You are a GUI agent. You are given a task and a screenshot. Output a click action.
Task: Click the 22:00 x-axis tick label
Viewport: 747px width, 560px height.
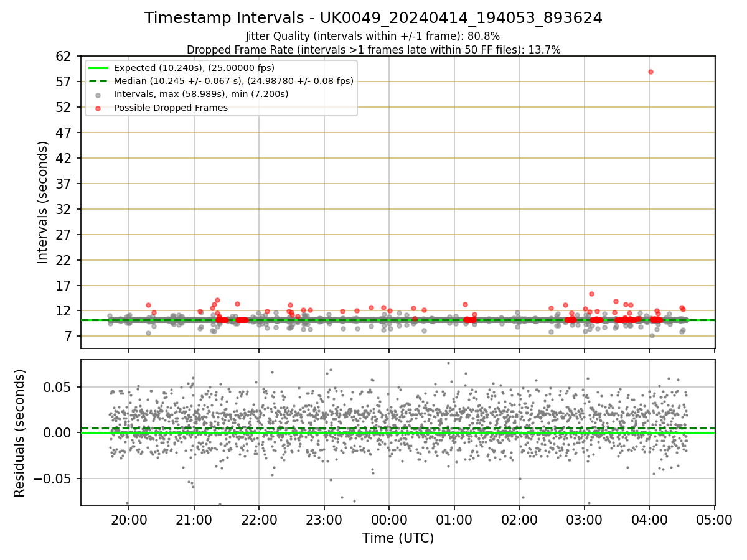(x=259, y=520)
